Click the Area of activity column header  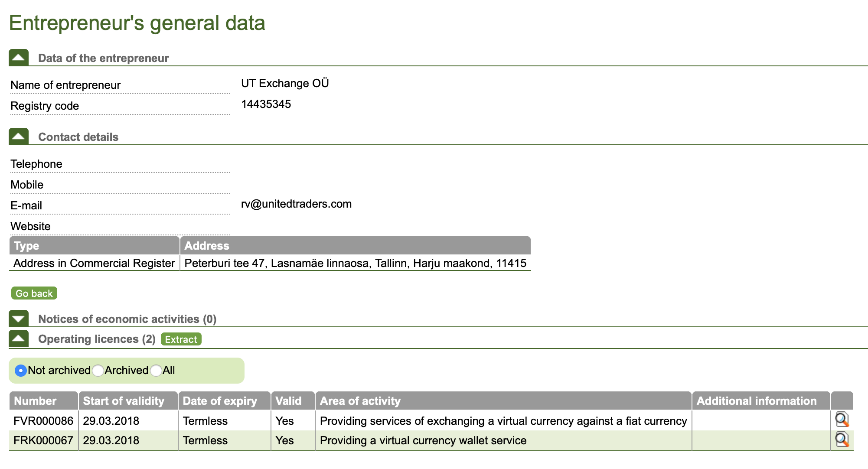[503, 401]
